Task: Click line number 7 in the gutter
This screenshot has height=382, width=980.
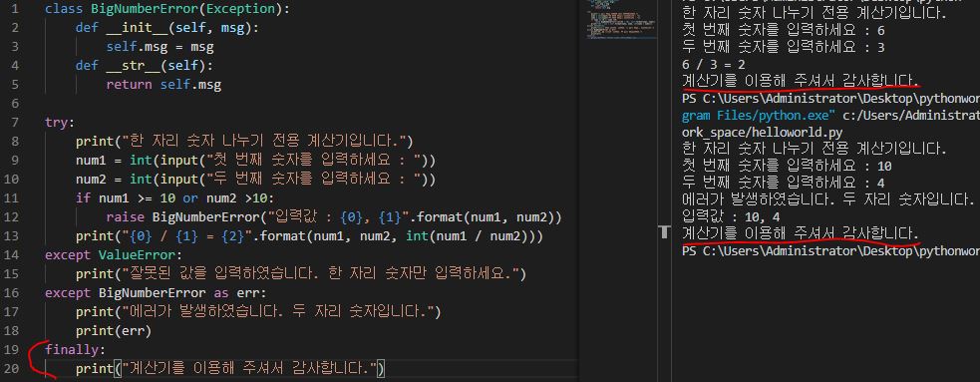Action: 15,122
